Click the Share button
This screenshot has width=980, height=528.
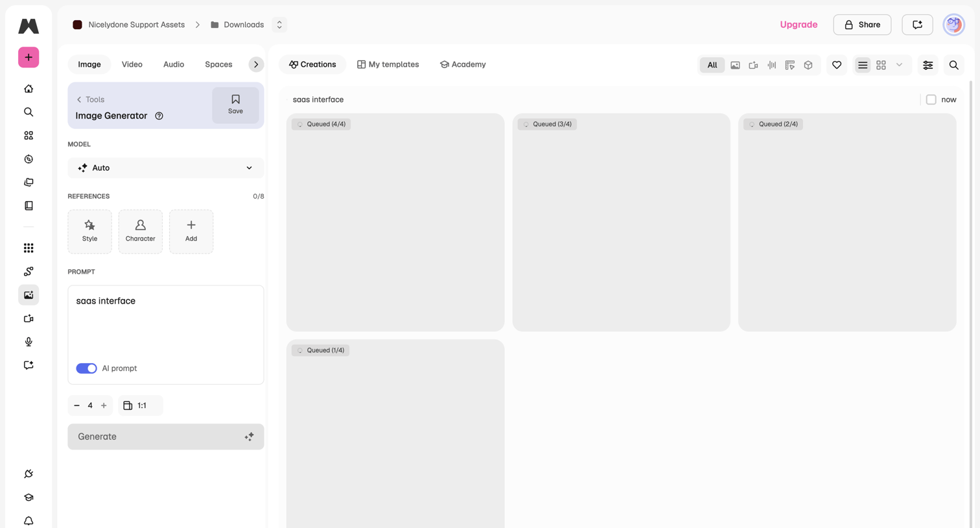tap(862, 25)
